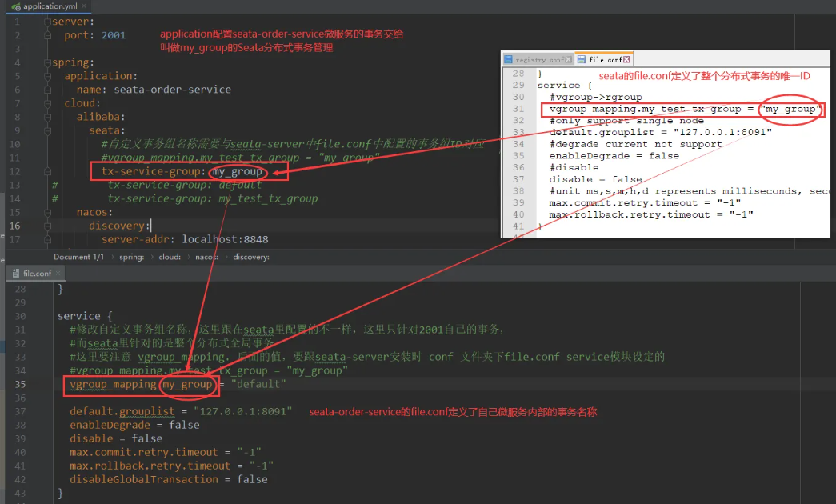Viewport: 836px width, 504px height.
Task: Collapse the 'spring:' block fold marker
Action: [x=47, y=62]
